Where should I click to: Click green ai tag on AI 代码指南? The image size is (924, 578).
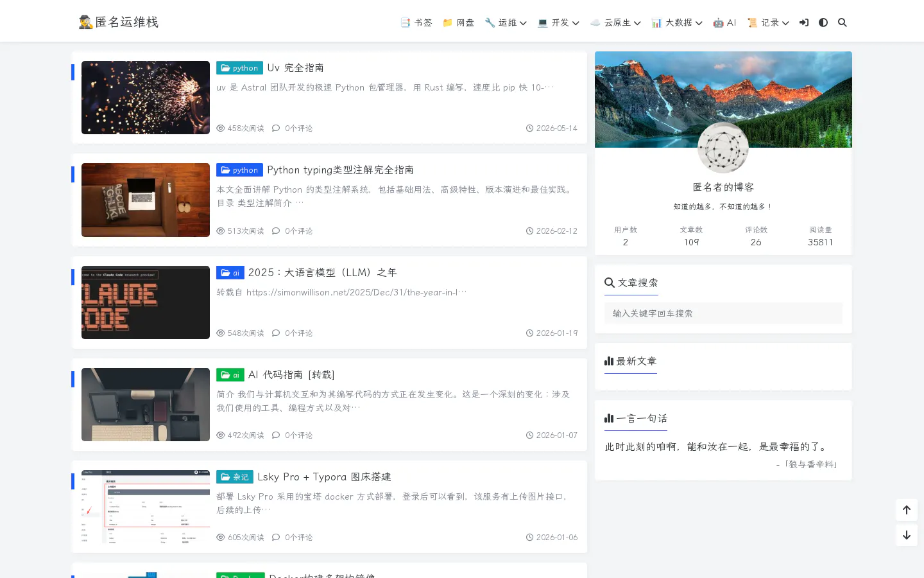(230, 374)
